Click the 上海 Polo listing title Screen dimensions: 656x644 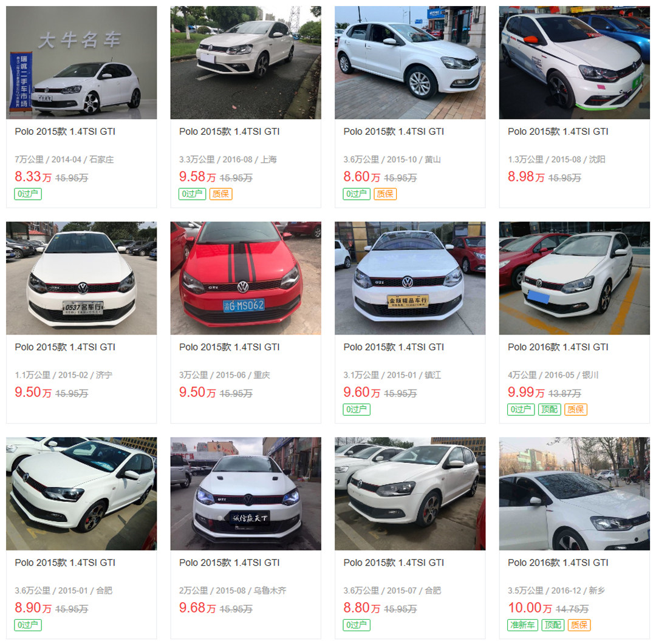[229, 131]
